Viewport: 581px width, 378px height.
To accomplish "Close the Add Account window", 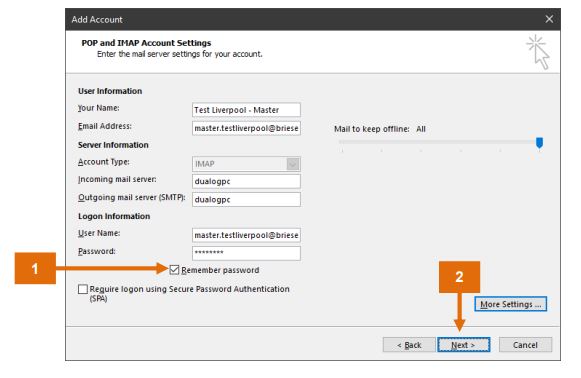I will point(549,19).
